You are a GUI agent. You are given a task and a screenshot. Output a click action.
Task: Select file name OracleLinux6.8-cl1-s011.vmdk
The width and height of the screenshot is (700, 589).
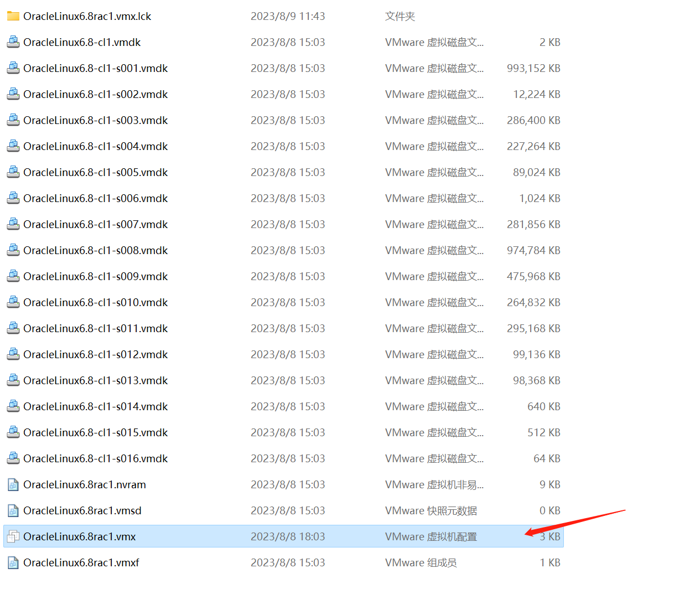click(x=95, y=328)
